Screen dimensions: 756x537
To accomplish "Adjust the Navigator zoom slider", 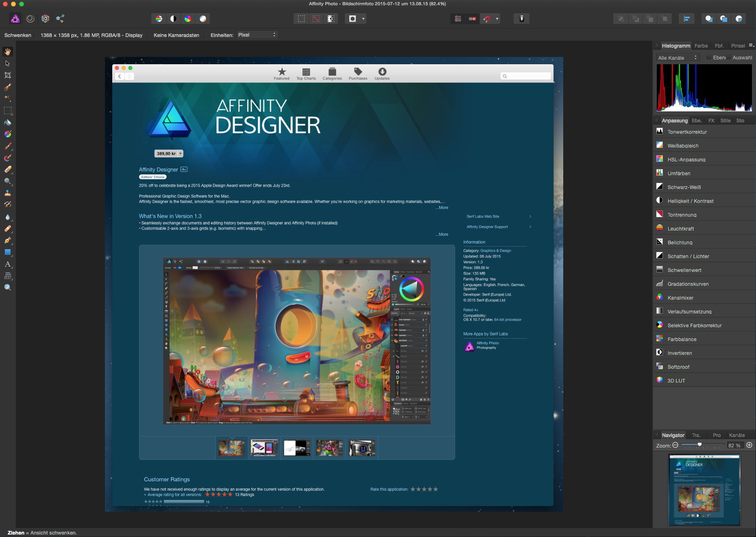I will [x=699, y=445].
